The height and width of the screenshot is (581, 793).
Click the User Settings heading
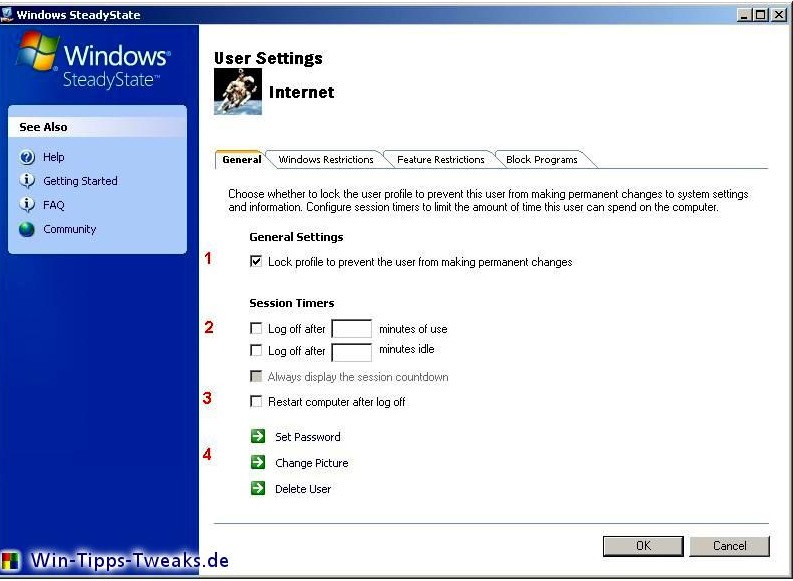(268, 58)
